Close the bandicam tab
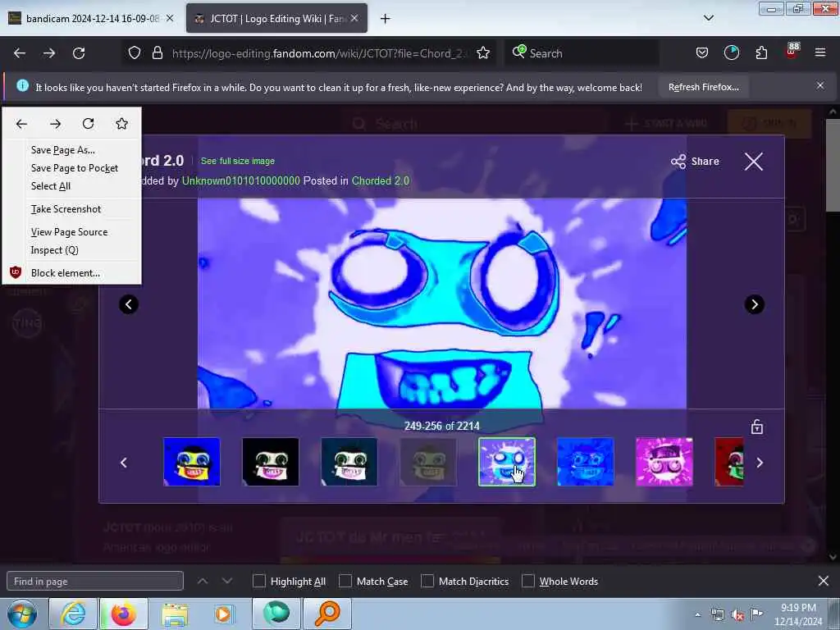This screenshot has width=840, height=630. coord(170,18)
